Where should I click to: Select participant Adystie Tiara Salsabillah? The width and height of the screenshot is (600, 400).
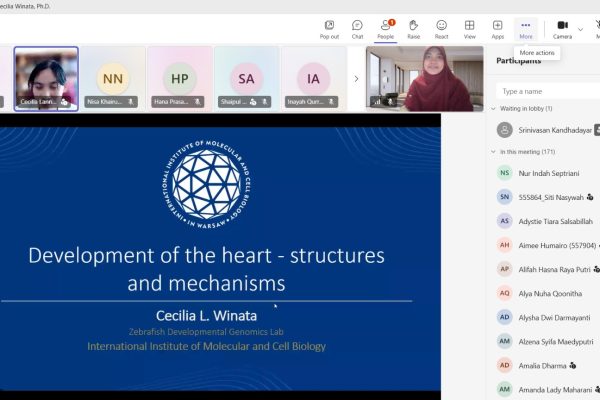(x=548, y=221)
